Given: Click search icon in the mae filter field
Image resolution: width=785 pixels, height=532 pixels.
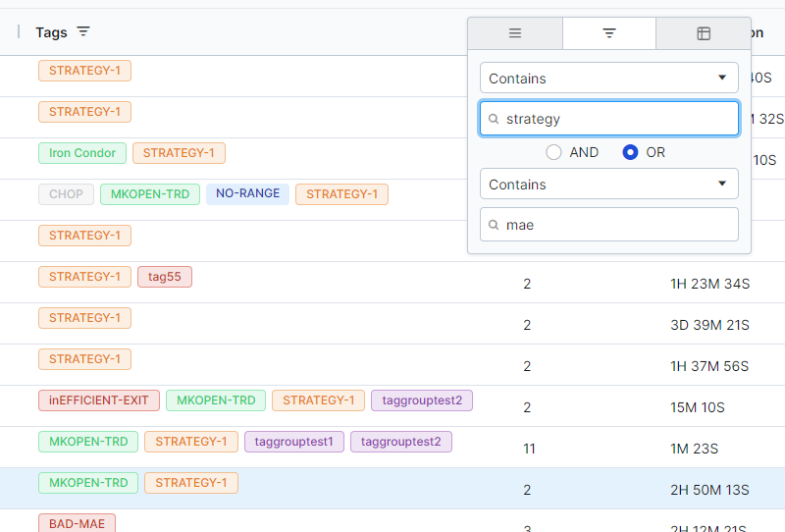Looking at the screenshot, I should [494, 225].
